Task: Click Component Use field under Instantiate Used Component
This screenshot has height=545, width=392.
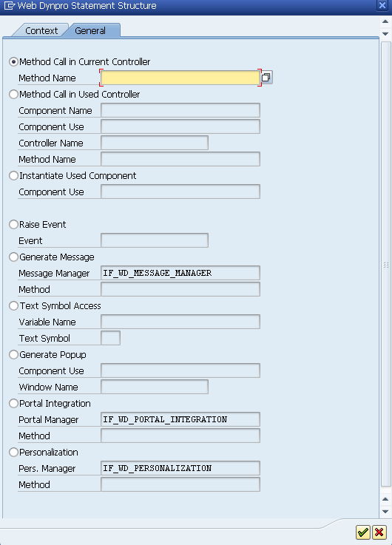Action: point(180,192)
